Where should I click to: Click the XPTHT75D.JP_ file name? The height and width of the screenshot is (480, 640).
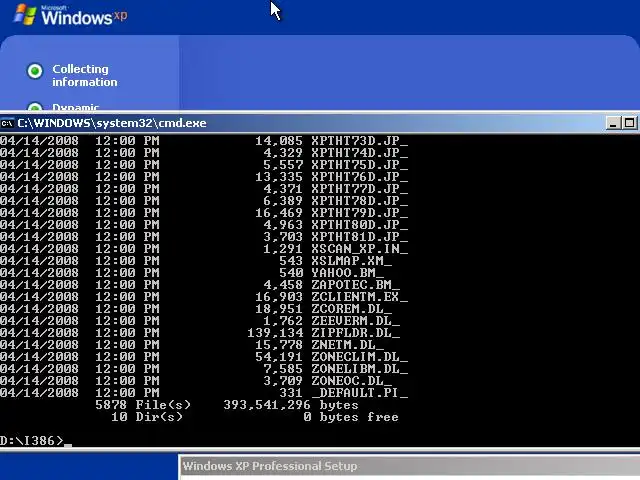tap(360, 165)
